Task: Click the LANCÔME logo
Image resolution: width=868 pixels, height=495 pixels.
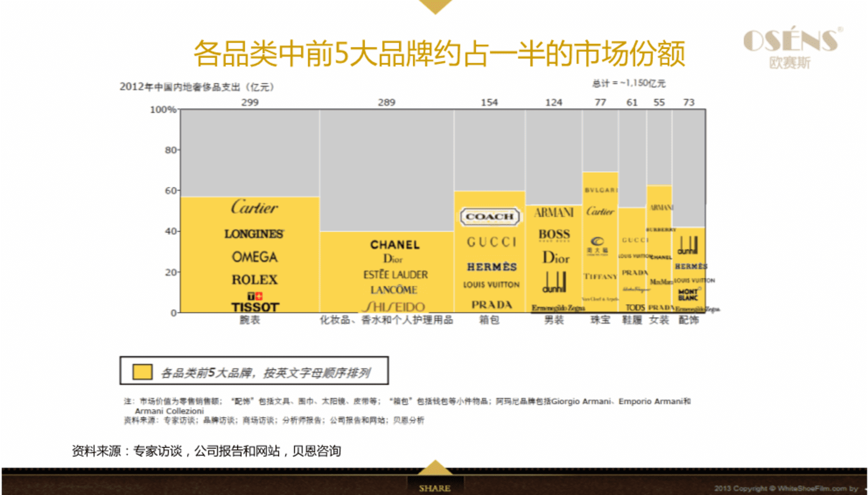Action: [x=394, y=289]
